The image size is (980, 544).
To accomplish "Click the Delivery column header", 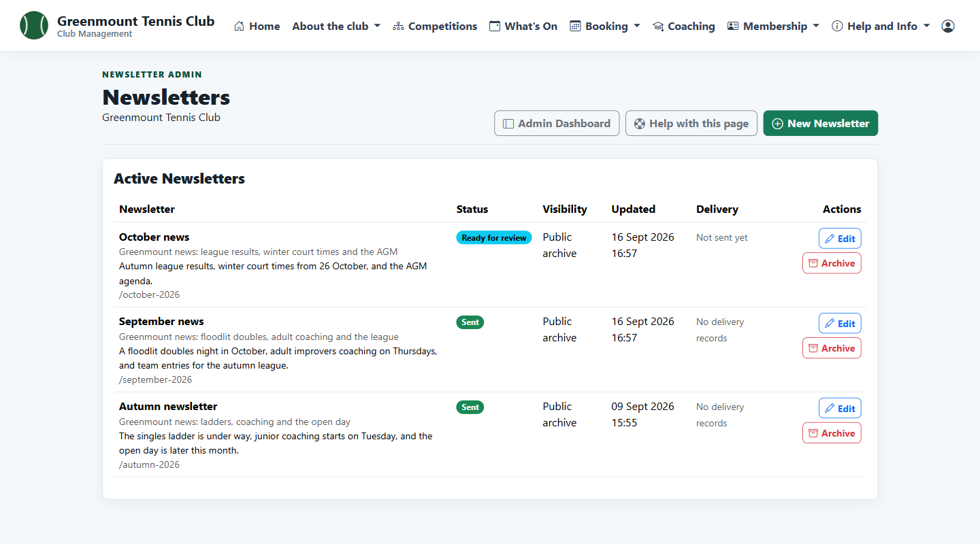I will click(717, 209).
